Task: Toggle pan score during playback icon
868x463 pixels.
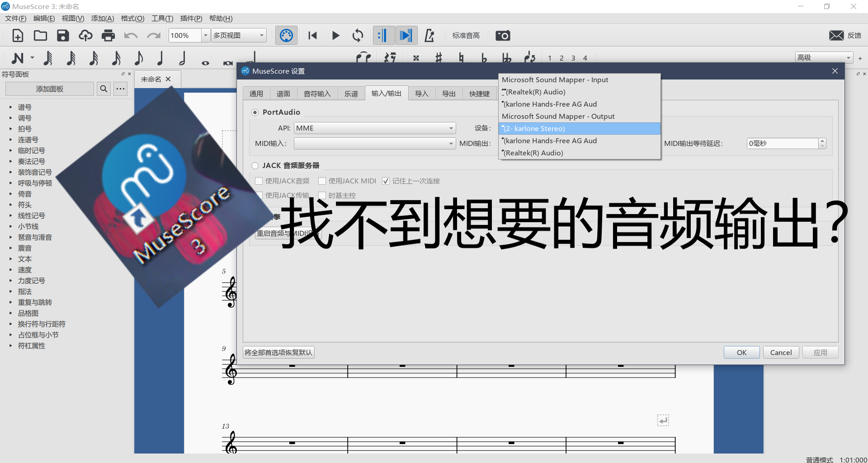Action: 406,35
